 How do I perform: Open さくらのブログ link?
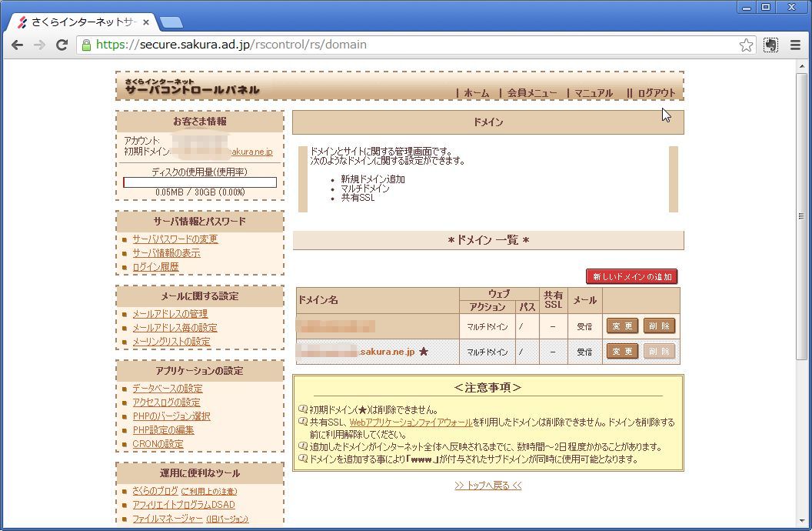tap(155, 490)
